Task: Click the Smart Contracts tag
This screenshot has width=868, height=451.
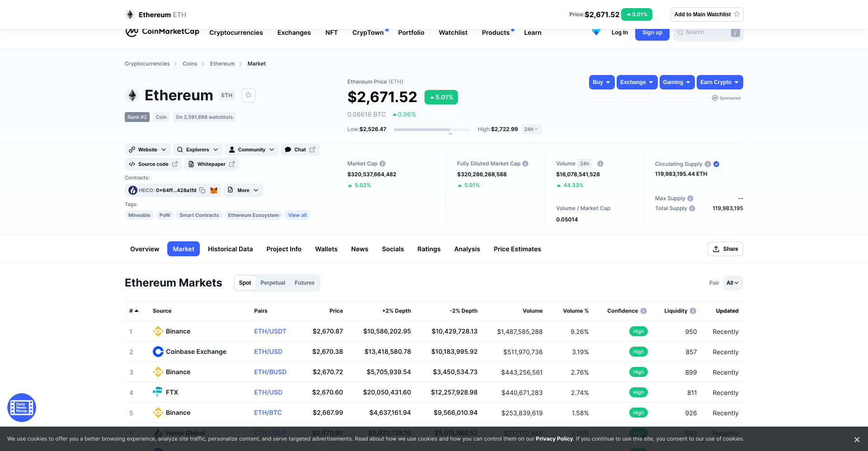Action: [199, 215]
